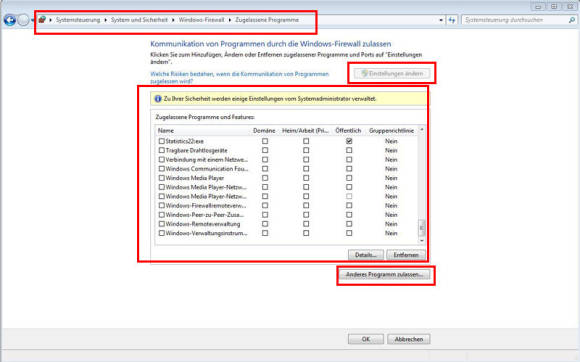Image resolution: width=580 pixels, height=362 pixels.
Task: Tick Heim/Arbeit box for Tragbare Drahtlosgeräte
Action: pyautogui.click(x=306, y=150)
